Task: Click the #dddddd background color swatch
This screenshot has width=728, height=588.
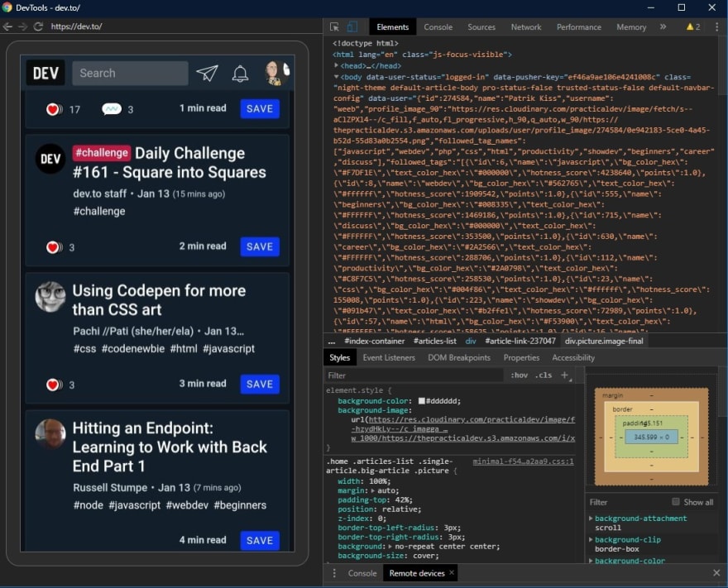Action: click(422, 400)
